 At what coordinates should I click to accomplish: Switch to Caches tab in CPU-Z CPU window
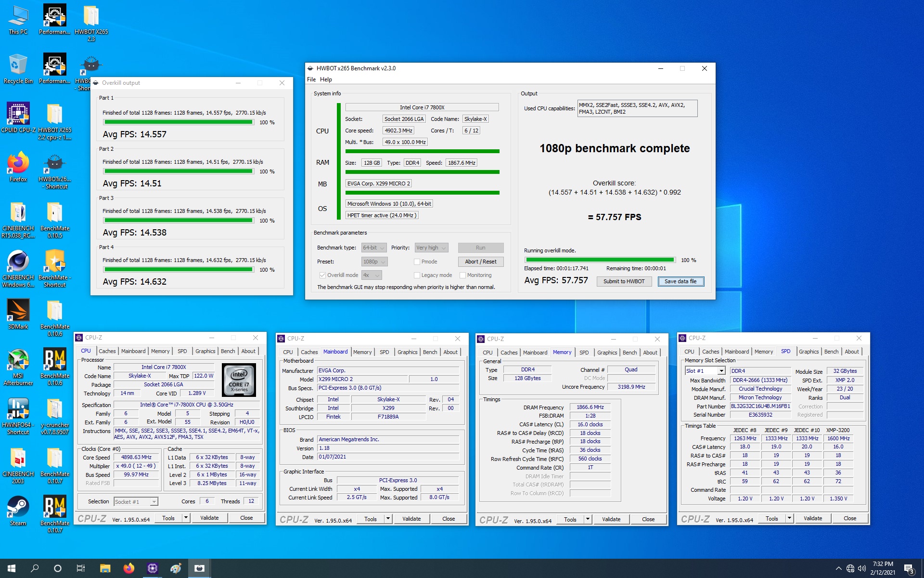pos(107,351)
